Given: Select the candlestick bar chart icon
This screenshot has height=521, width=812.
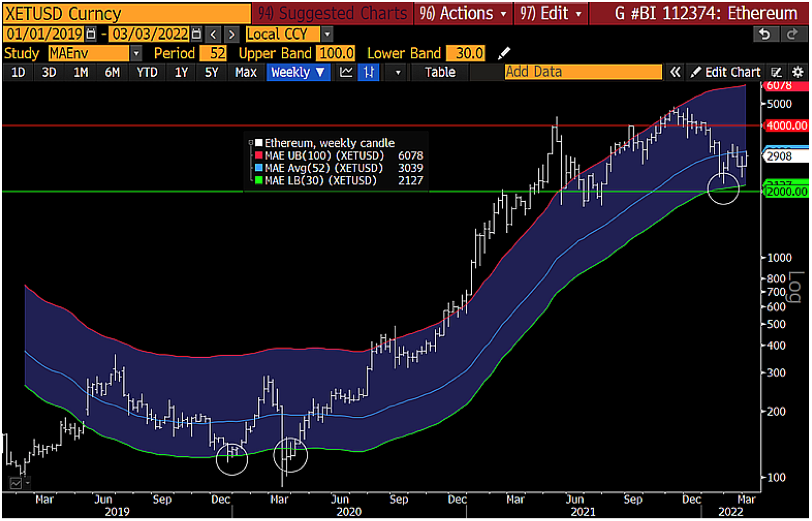Looking at the screenshot, I should [369, 72].
